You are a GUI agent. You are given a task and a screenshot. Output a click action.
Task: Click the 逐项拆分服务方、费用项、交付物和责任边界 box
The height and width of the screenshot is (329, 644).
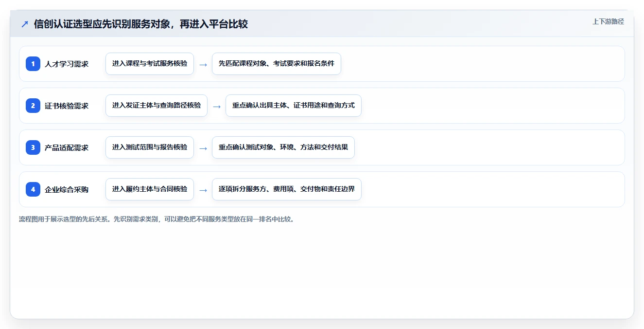tap(287, 189)
